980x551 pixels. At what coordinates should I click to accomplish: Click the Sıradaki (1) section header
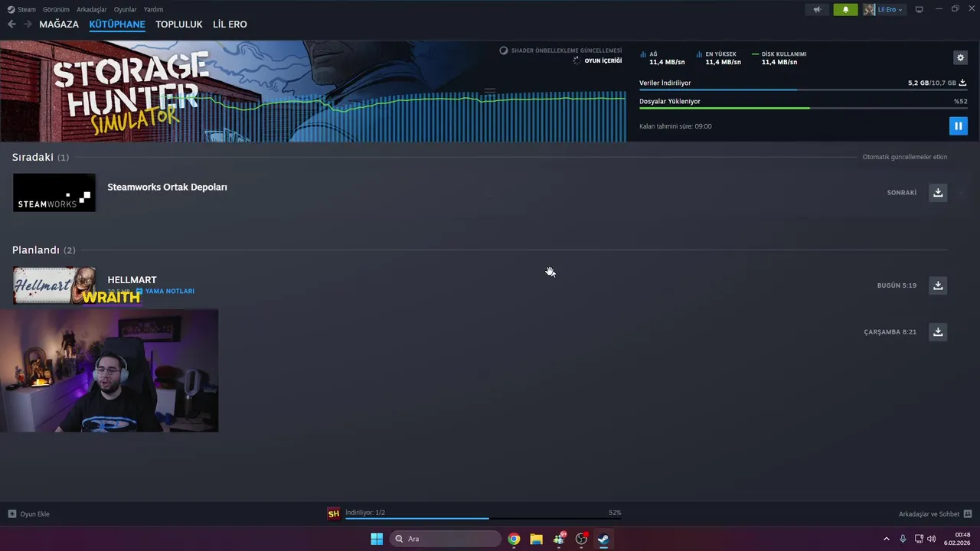coord(41,157)
